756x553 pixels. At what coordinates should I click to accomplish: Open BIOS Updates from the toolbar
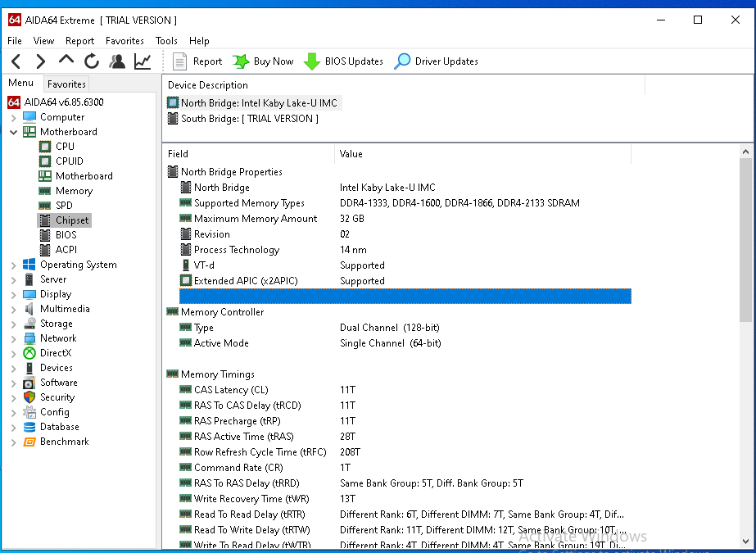tap(343, 61)
